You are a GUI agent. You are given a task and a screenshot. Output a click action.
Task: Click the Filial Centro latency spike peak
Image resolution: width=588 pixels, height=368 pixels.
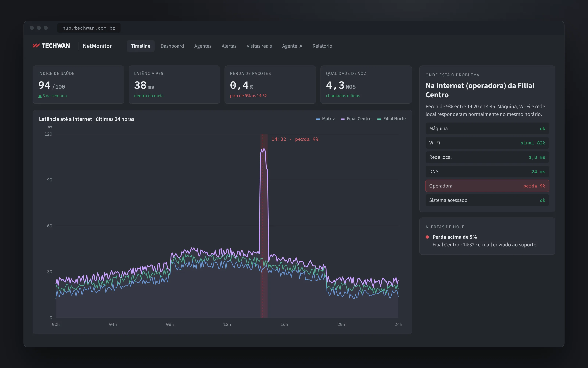(264, 148)
